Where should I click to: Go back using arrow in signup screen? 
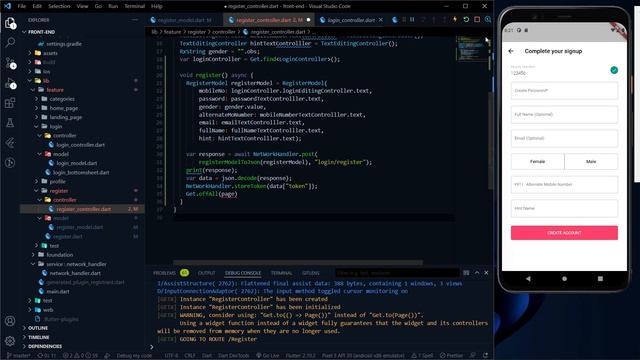pyautogui.click(x=511, y=51)
